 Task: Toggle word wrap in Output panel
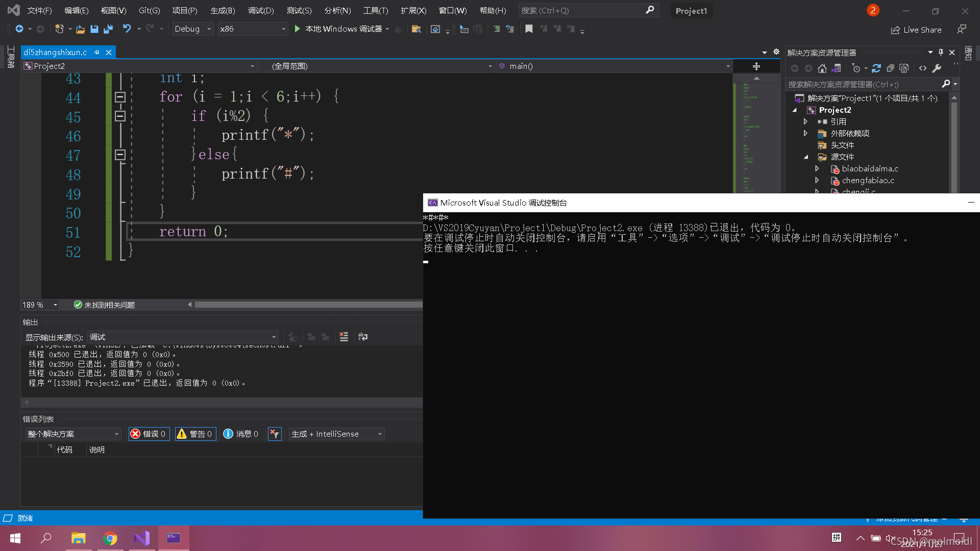pos(363,337)
